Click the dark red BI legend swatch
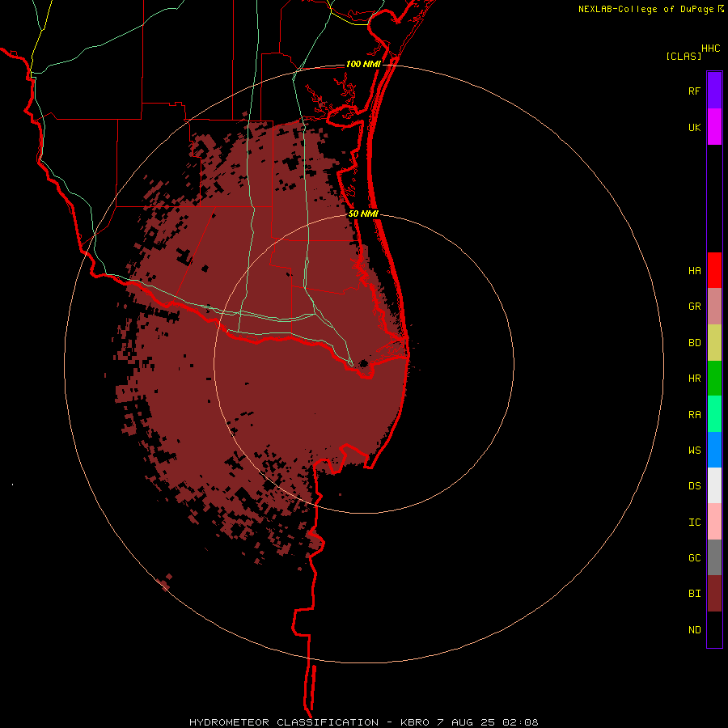 pyautogui.click(x=714, y=594)
